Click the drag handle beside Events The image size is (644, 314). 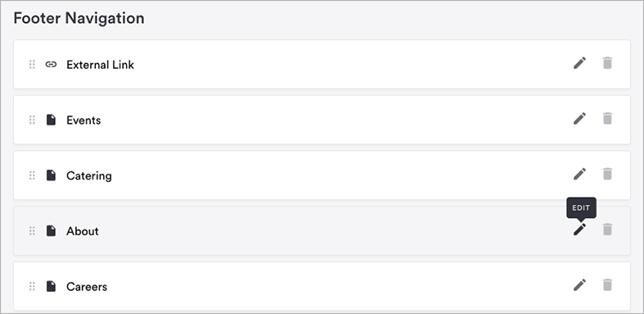point(32,120)
